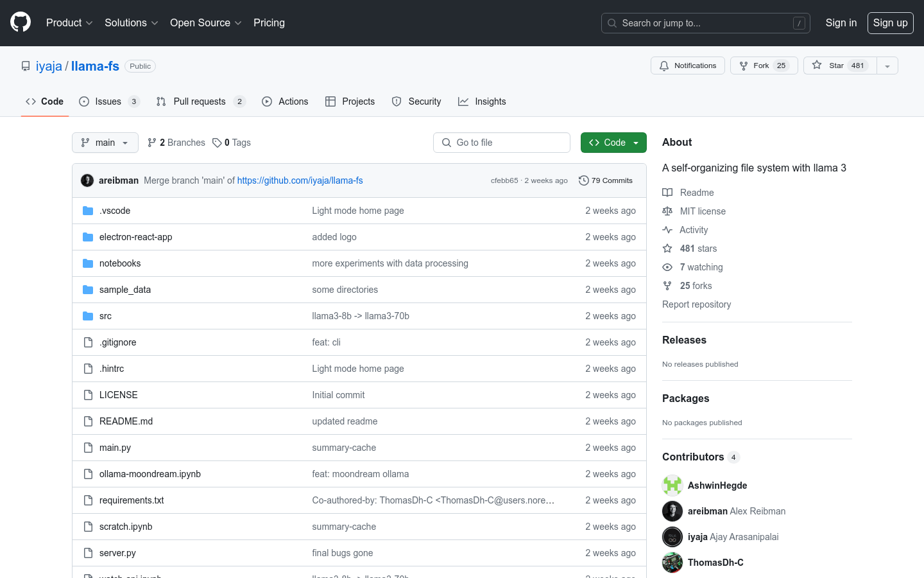The width and height of the screenshot is (924, 578).
Task: Open the iyaja owner link
Action: click(x=49, y=66)
